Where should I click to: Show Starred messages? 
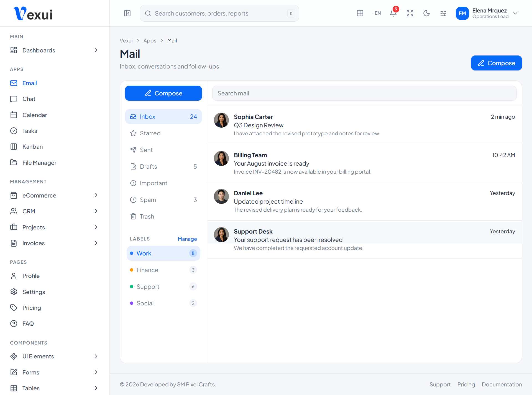163,133
